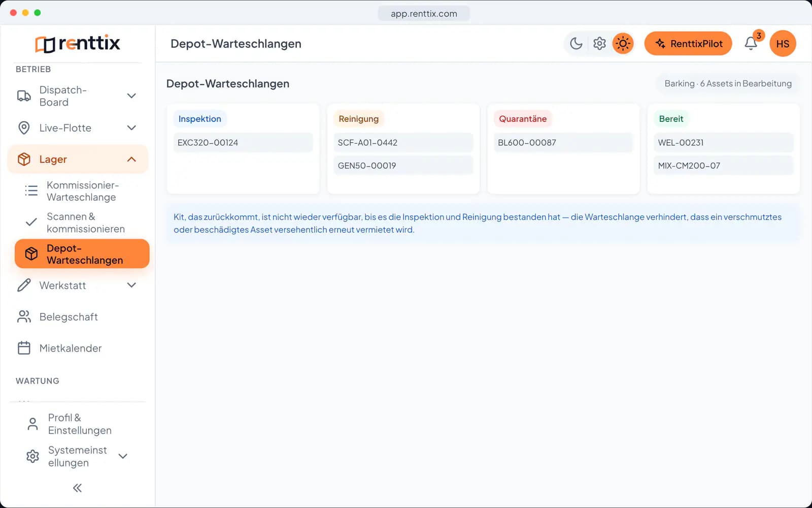Click the Mietkalender calendar icon
The image size is (812, 508).
point(24,348)
